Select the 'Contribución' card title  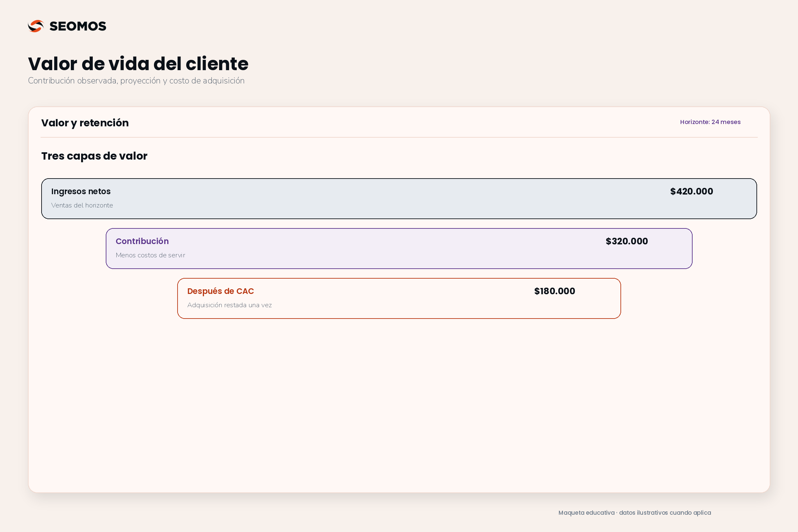point(142,241)
